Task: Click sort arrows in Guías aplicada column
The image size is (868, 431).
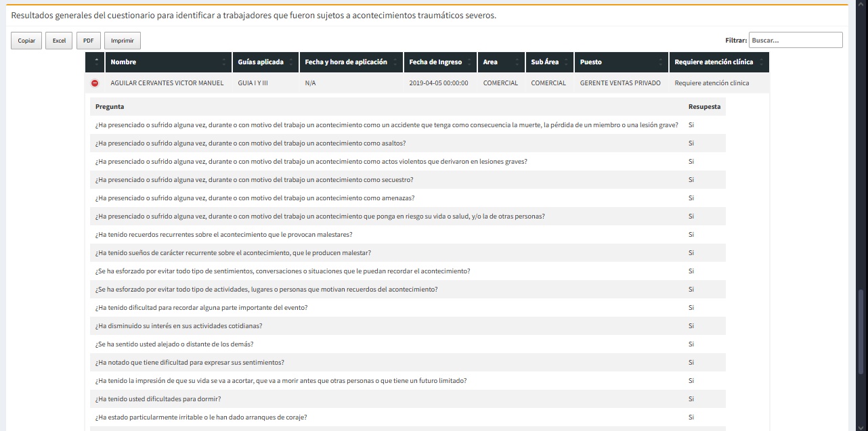Action: pos(291,62)
